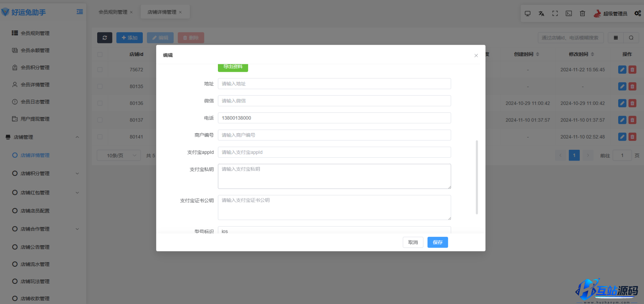Click the monitor screen icon in header
This screenshot has width=644, height=304.
pos(527,13)
